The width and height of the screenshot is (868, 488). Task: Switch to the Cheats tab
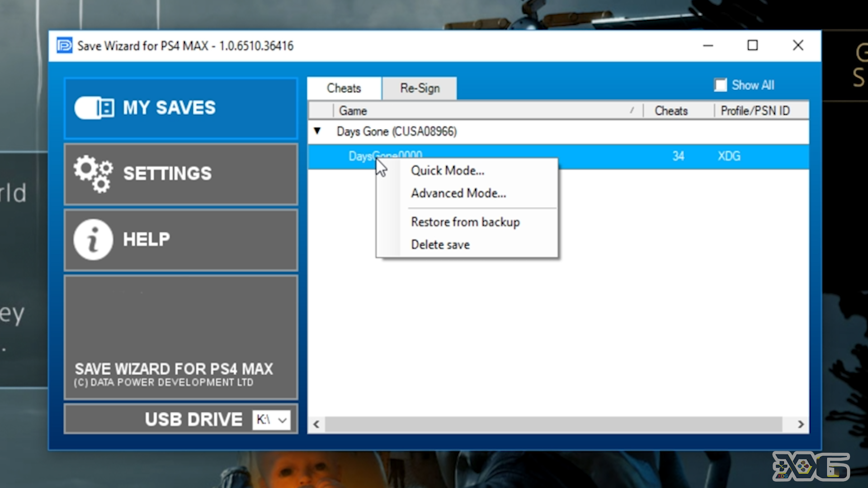click(x=344, y=88)
